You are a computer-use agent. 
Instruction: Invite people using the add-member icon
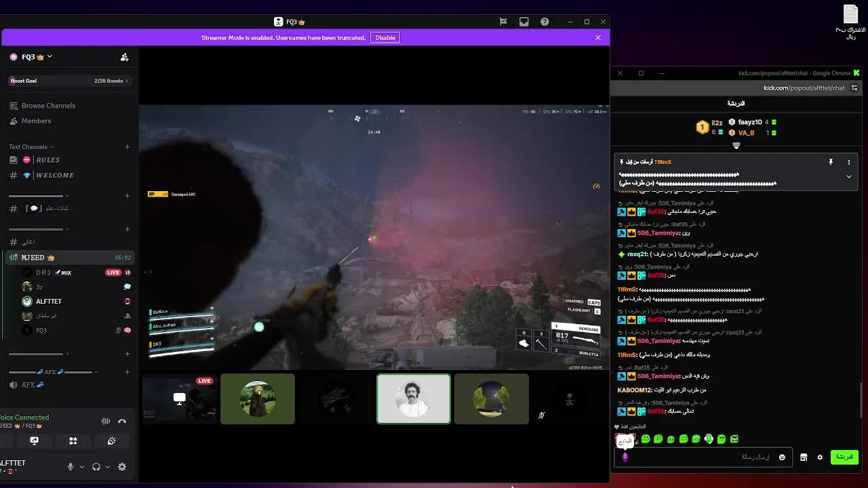[x=124, y=57]
